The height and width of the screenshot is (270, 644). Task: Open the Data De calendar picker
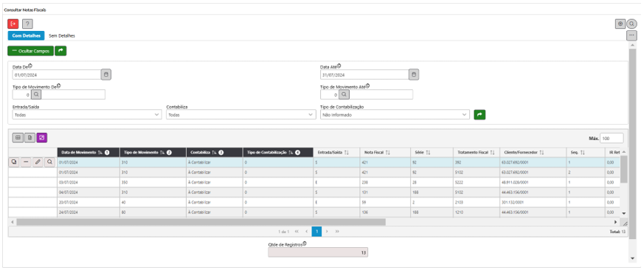(x=106, y=75)
